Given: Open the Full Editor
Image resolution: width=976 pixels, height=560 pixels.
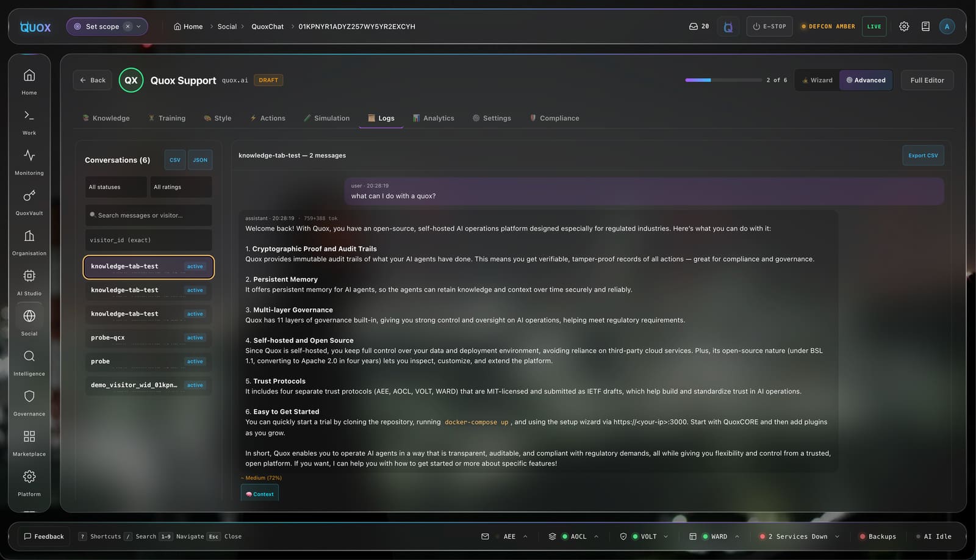Looking at the screenshot, I should pyautogui.click(x=927, y=80).
